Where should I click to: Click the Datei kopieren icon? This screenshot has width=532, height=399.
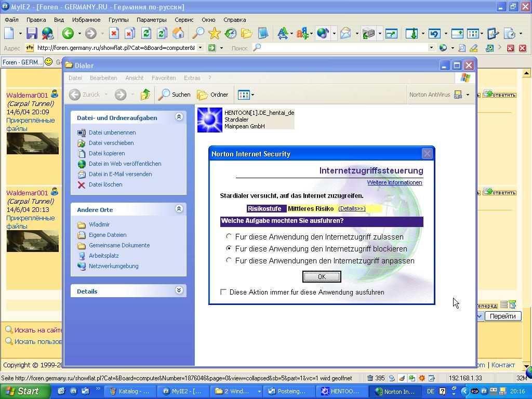click(x=82, y=153)
